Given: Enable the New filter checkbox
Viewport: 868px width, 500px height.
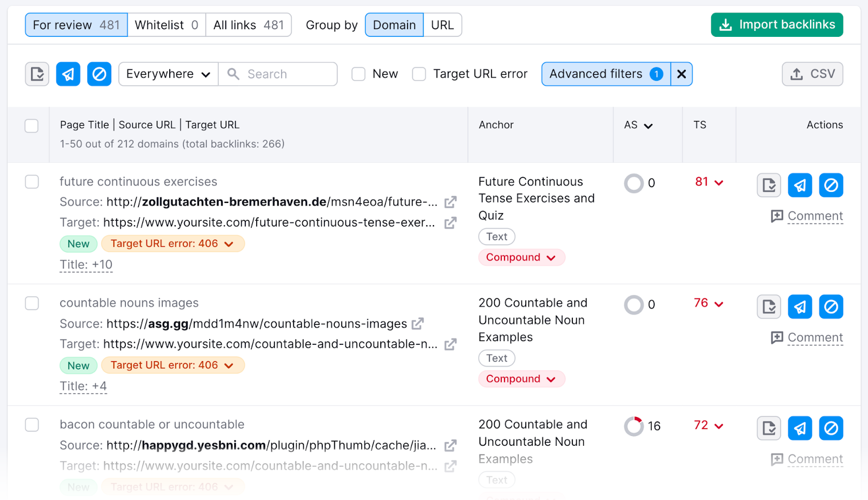Looking at the screenshot, I should pyautogui.click(x=358, y=74).
